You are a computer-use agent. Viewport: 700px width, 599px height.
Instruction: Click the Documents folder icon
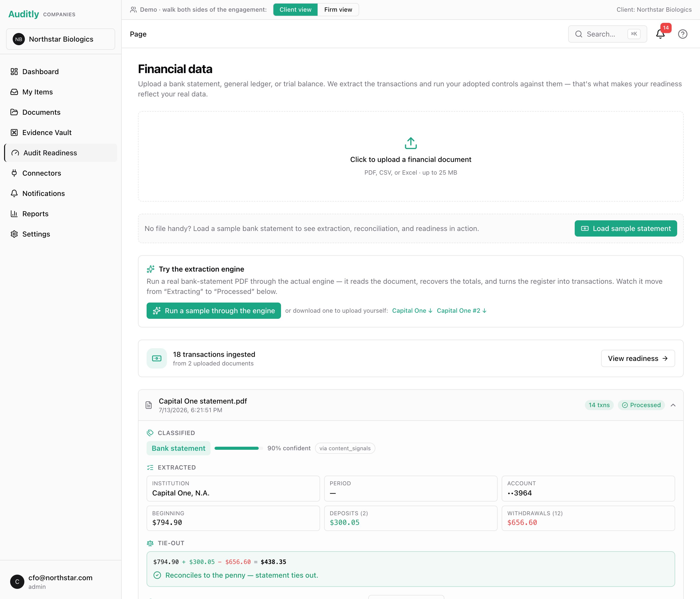pos(14,112)
